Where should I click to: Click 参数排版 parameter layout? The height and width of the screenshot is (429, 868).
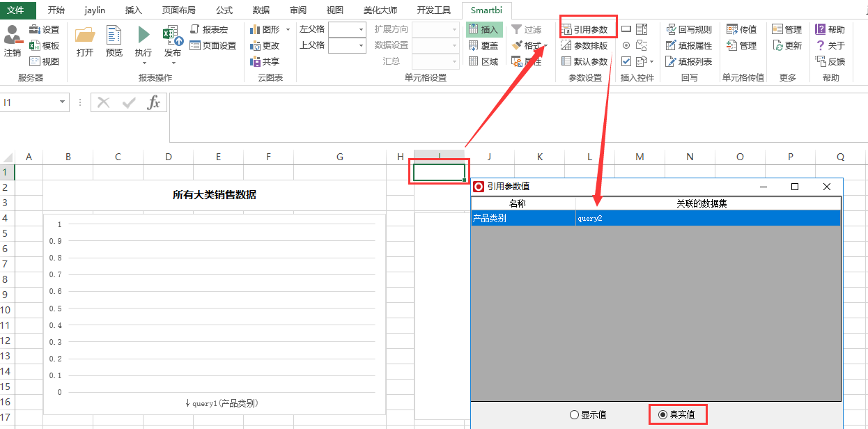(x=585, y=46)
